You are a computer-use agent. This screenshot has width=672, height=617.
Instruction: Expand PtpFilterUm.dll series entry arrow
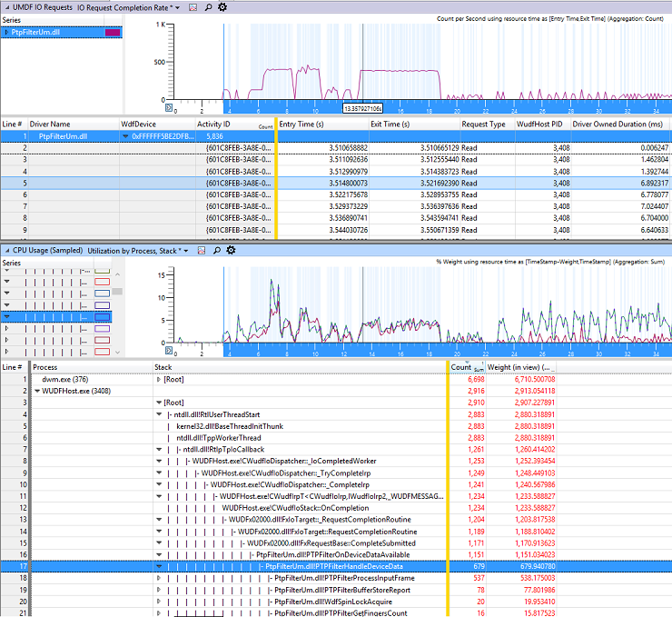(x=6, y=32)
